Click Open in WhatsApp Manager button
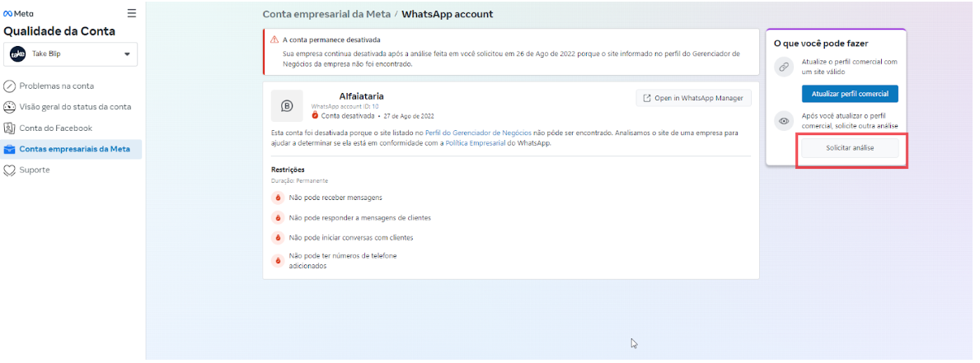 [694, 98]
